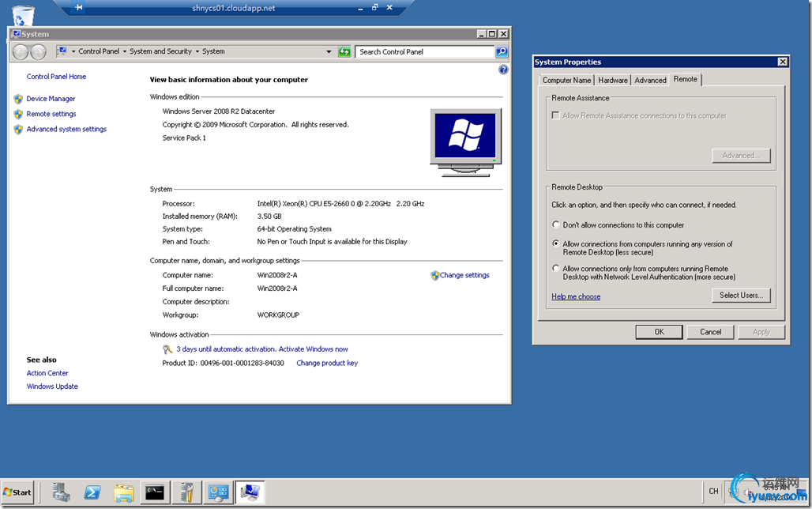Click the System breadcrumb in the address bar

pyautogui.click(x=213, y=52)
